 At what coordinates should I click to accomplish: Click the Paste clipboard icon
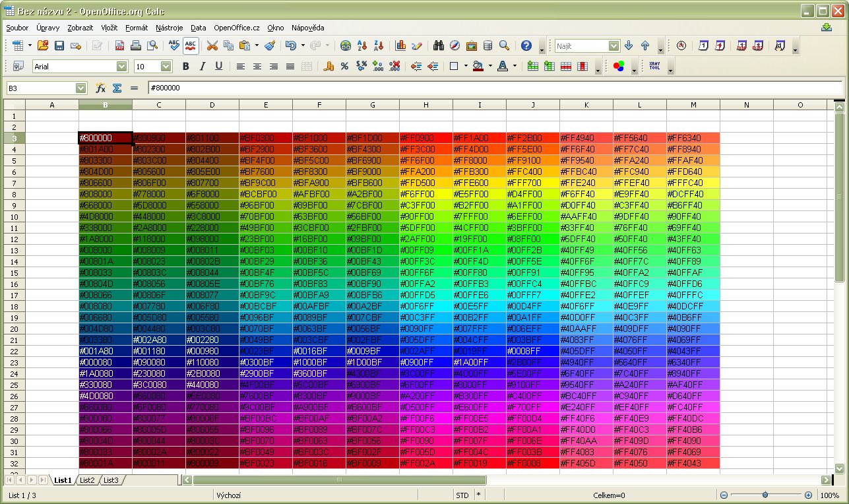[x=245, y=46]
